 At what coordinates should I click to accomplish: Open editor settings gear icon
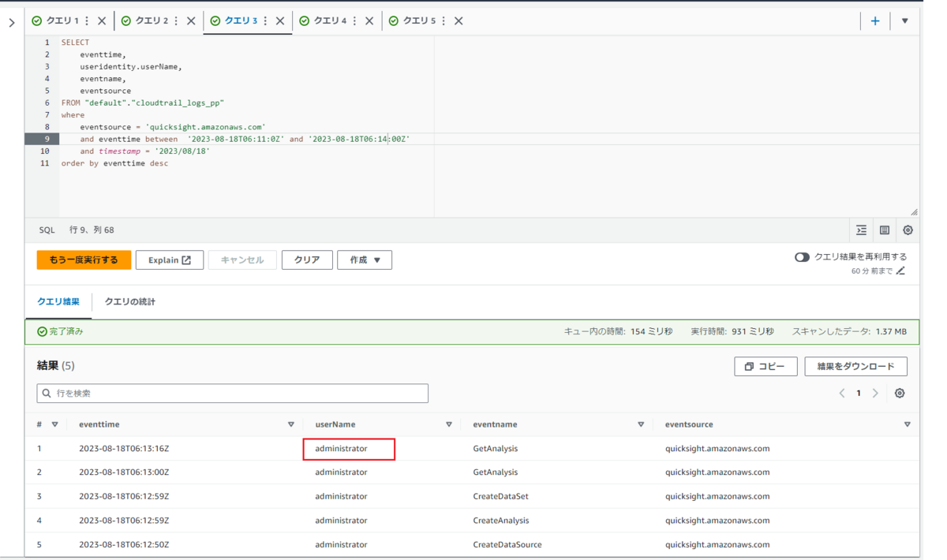tap(908, 230)
